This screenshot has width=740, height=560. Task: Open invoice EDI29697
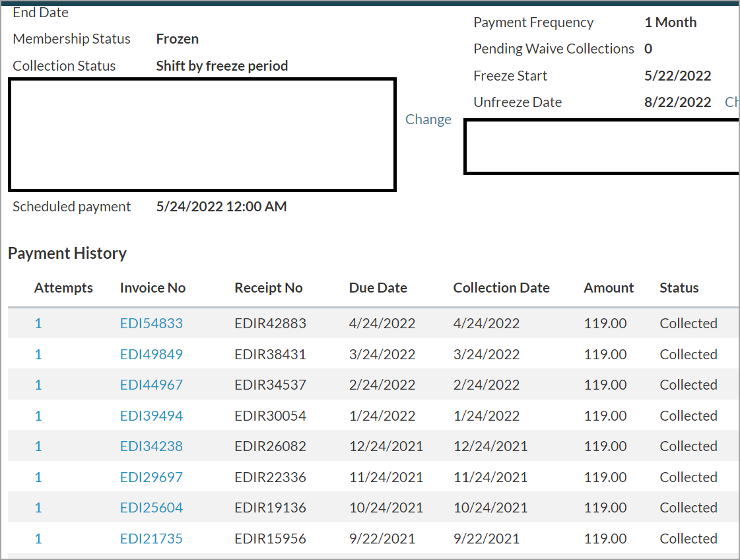tap(151, 477)
